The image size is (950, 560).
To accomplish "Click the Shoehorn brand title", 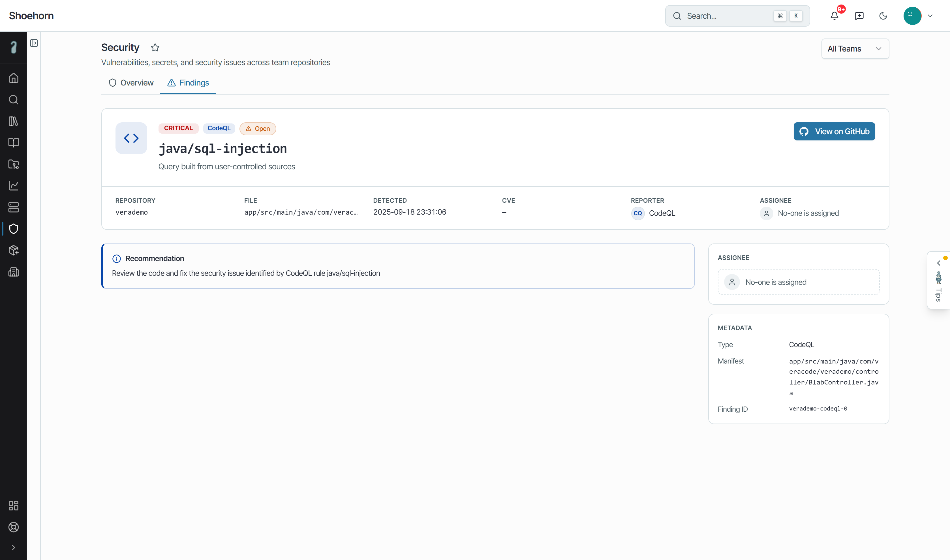I will coord(31,16).
